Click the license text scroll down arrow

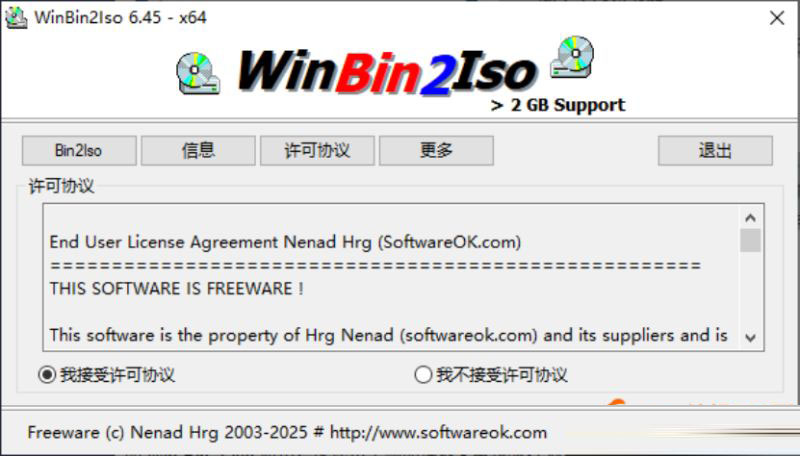(750, 337)
